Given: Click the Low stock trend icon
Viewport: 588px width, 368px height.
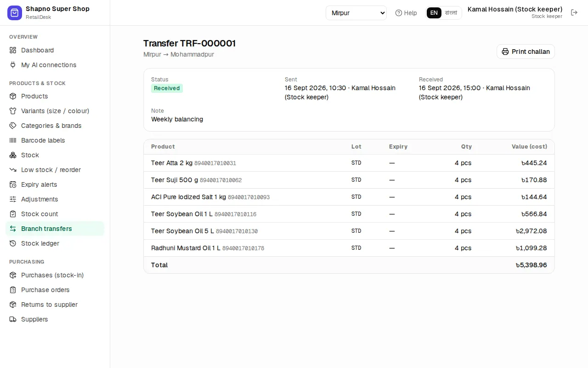Looking at the screenshot, I should [x=13, y=170].
